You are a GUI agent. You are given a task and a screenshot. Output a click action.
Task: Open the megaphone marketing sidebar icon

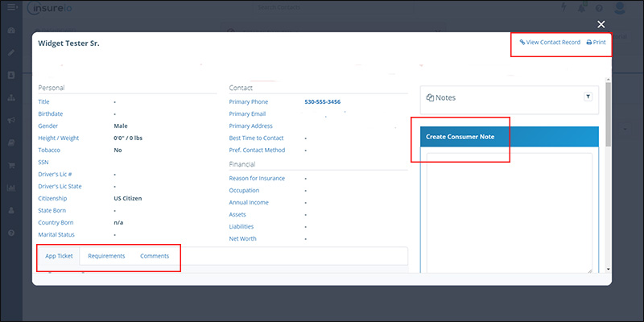pyautogui.click(x=11, y=120)
